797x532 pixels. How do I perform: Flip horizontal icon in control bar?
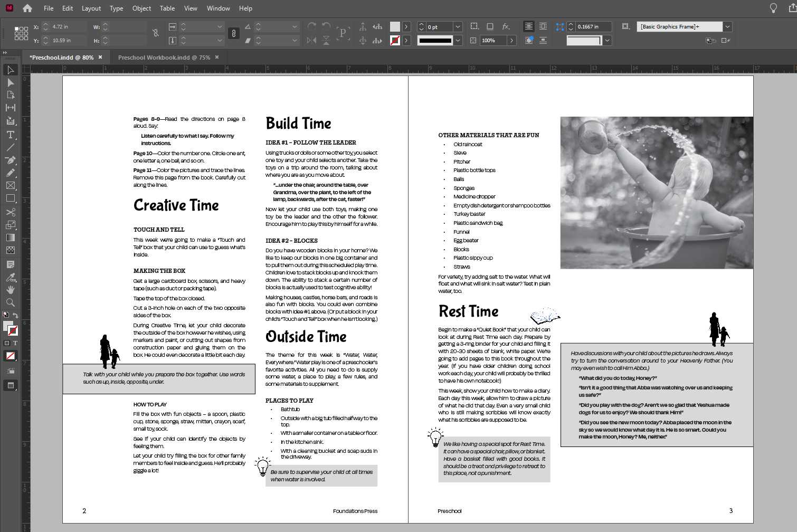tap(311, 40)
